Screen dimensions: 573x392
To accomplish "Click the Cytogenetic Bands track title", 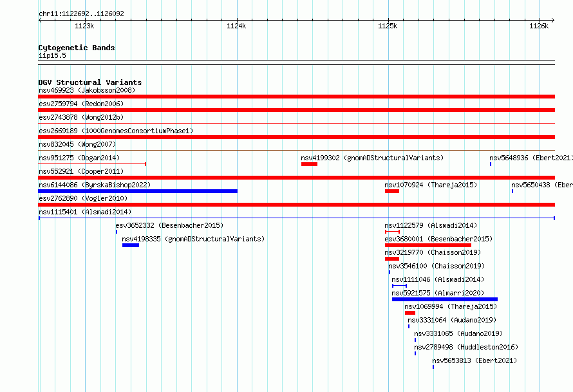I will click(77, 48).
